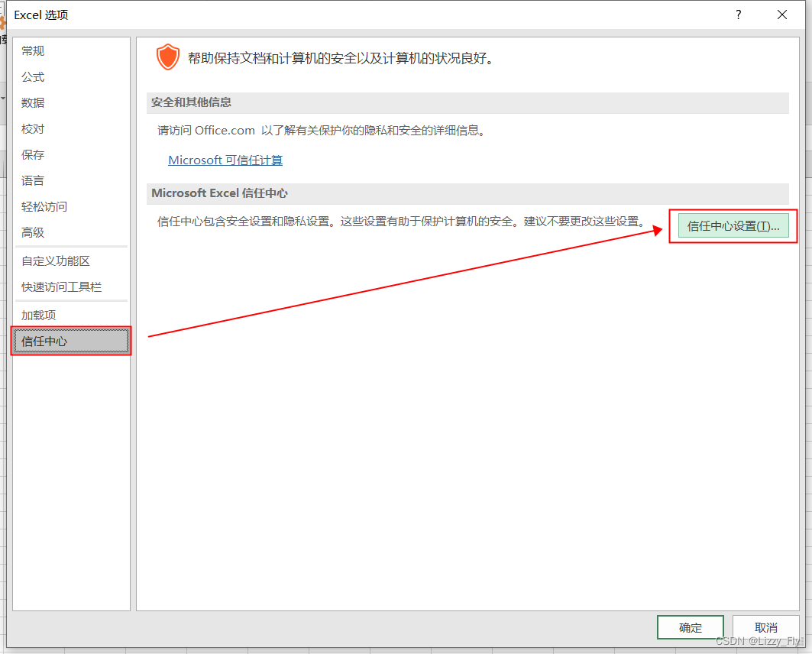Select the 加载项 category
The image size is (812, 654).
[x=71, y=315]
